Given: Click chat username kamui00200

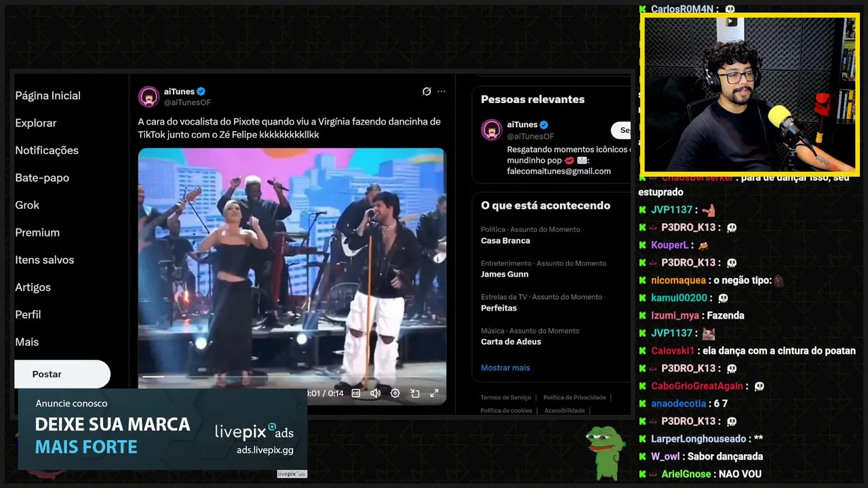Looking at the screenshot, I should [679, 298].
